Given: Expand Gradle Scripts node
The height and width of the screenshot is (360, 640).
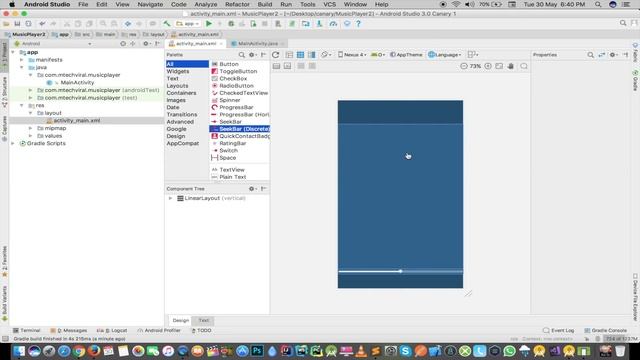Looking at the screenshot, I should [x=13, y=143].
